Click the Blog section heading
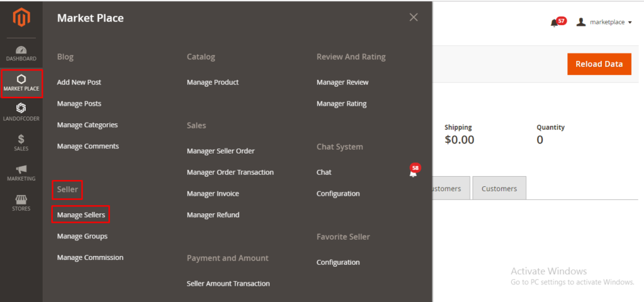The width and height of the screenshot is (644, 302). point(65,57)
